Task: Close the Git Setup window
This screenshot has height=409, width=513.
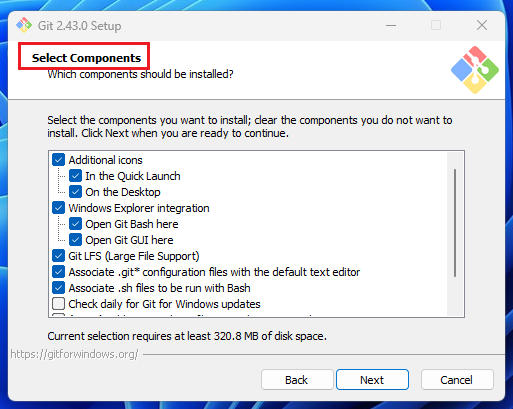Action: 482,25
